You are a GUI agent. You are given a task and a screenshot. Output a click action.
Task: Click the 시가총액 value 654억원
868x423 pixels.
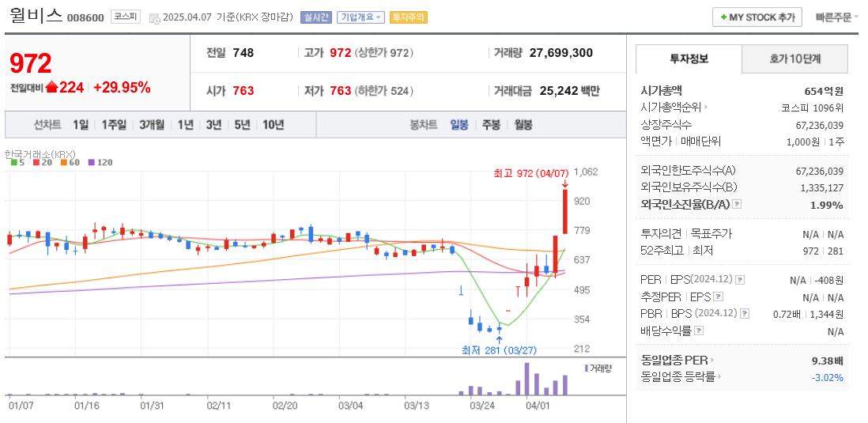tap(825, 91)
